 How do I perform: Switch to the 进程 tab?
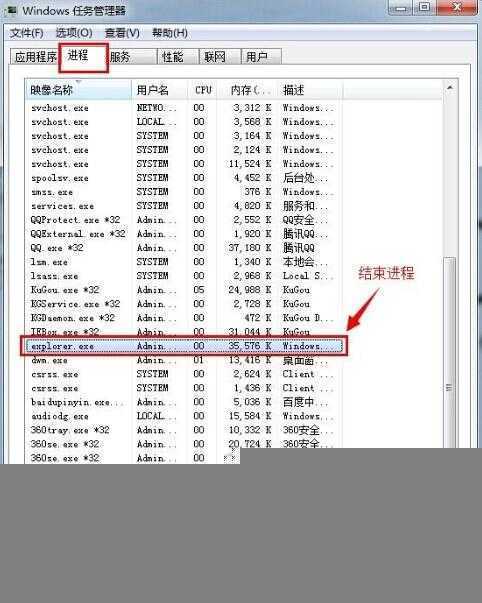coord(83,57)
